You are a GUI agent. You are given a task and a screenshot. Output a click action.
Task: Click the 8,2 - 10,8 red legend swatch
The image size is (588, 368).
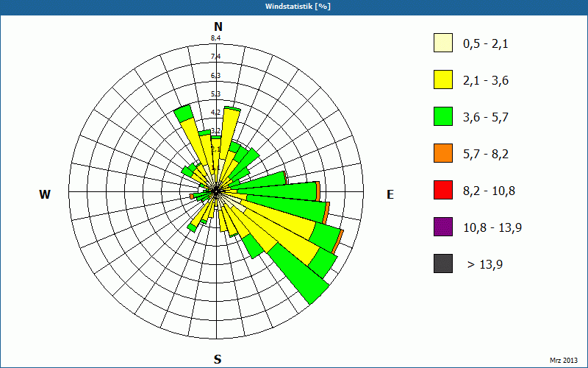pos(443,190)
